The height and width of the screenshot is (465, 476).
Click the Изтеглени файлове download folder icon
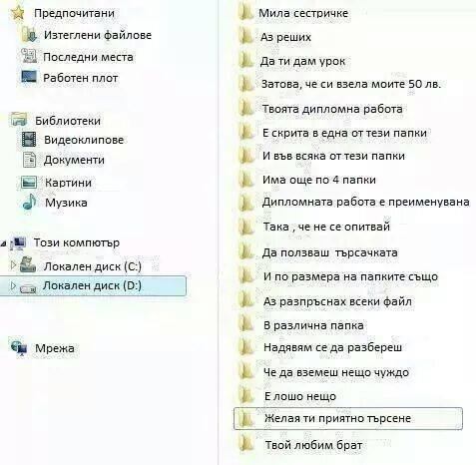tap(29, 34)
